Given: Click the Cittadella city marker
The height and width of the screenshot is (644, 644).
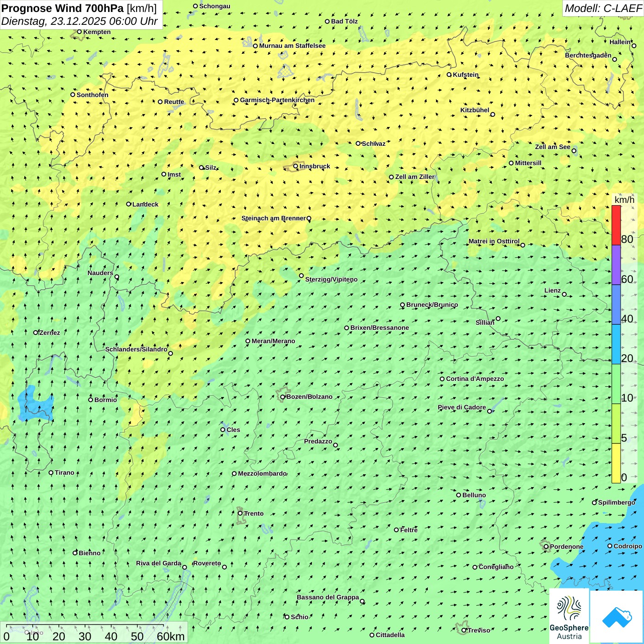Looking at the screenshot, I should coord(372,635).
